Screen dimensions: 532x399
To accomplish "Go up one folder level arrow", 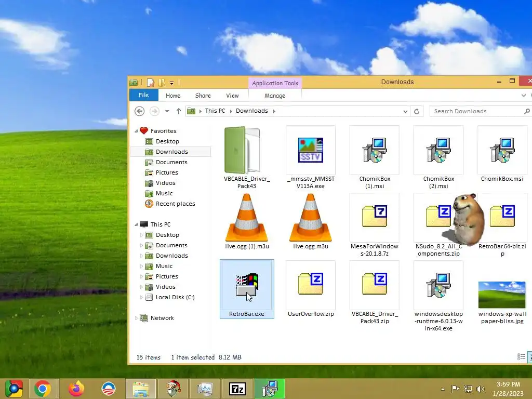I will [x=179, y=111].
